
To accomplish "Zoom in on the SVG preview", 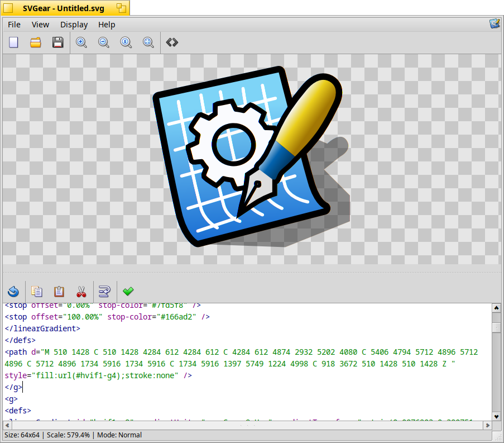I will (x=81, y=42).
